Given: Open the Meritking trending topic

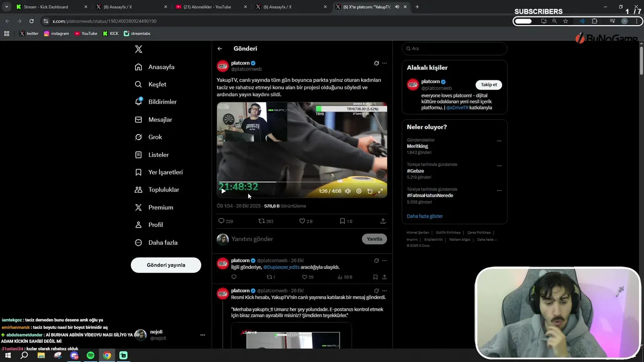Looking at the screenshot, I should 418,146.
